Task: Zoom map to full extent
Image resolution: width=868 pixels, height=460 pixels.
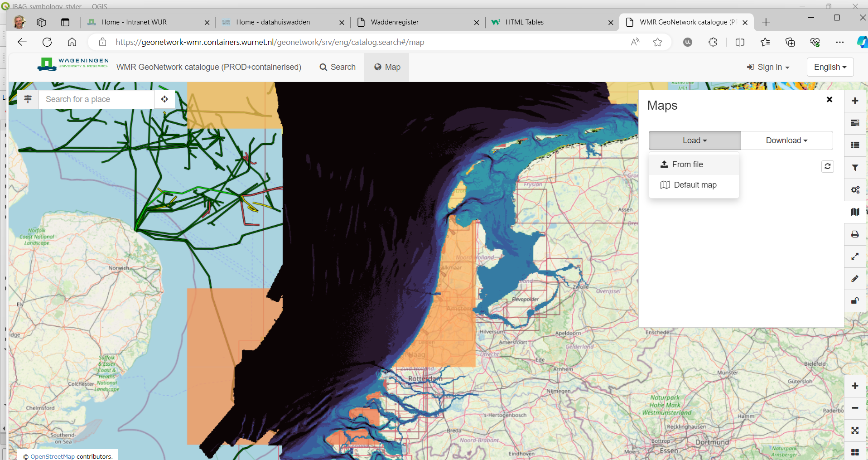Action: click(855, 430)
